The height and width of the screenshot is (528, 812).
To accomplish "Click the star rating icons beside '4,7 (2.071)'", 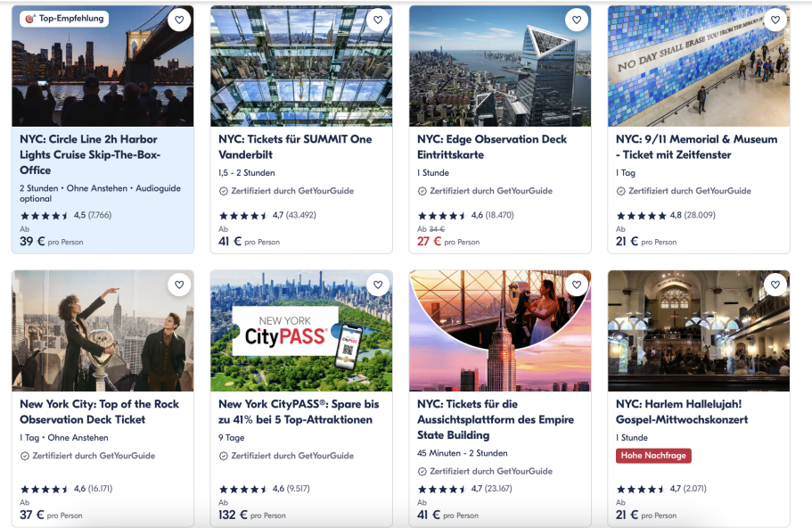I will point(641,489).
